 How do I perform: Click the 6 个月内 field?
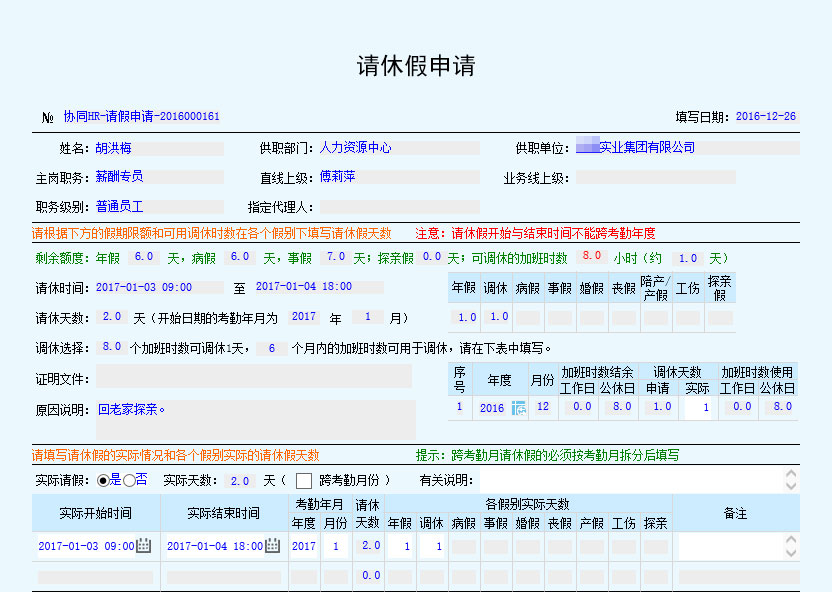tap(272, 349)
